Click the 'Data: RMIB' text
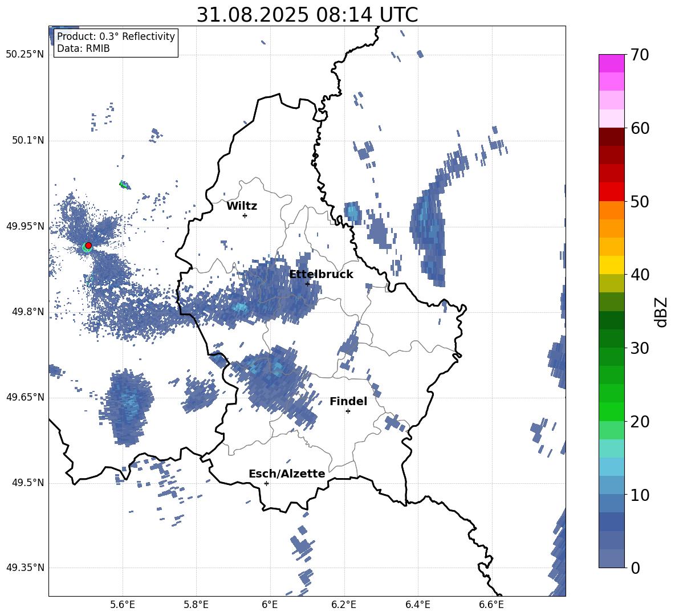Image resolution: width=675 pixels, height=616 pixels. [83, 48]
